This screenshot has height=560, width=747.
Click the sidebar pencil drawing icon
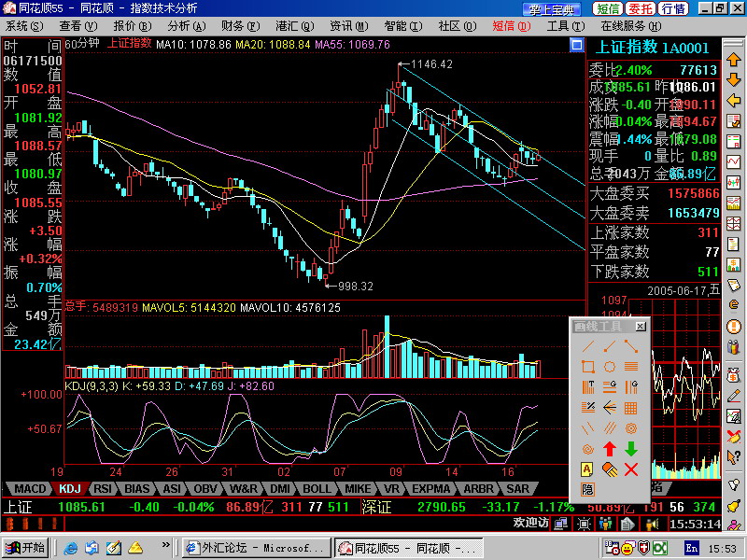(x=734, y=396)
